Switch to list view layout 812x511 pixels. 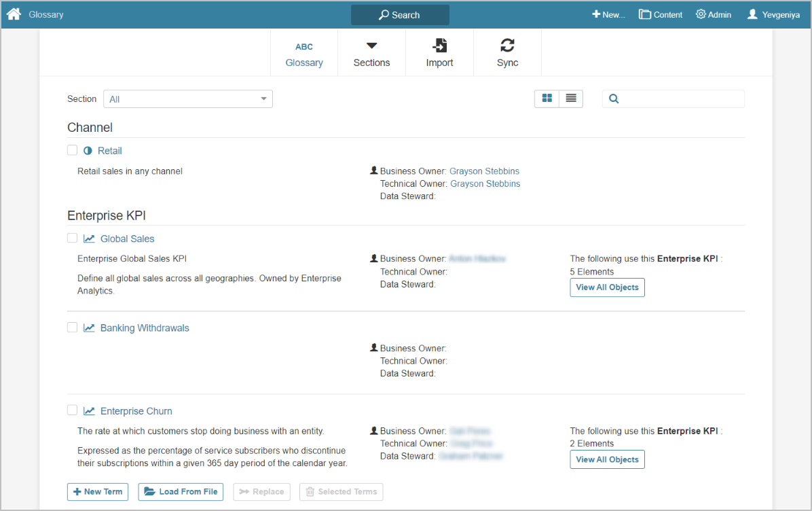571,99
